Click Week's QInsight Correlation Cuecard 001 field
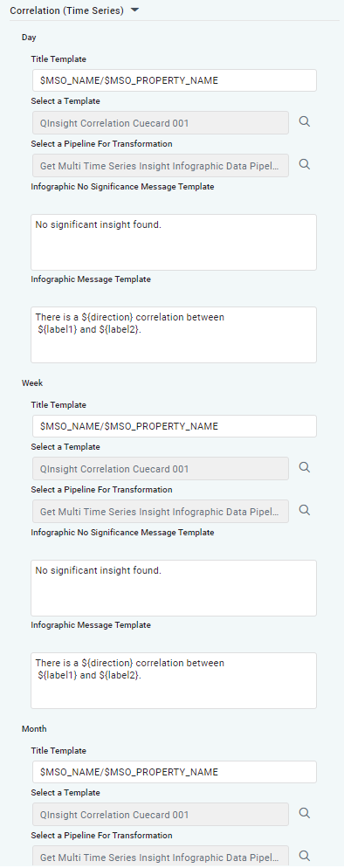 point(161,469)
